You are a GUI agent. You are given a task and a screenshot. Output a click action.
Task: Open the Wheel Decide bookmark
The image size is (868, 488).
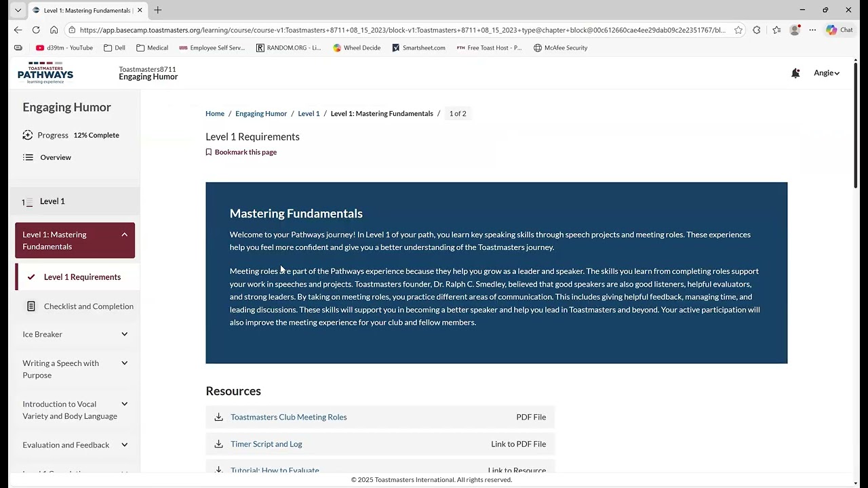[357, 48]
